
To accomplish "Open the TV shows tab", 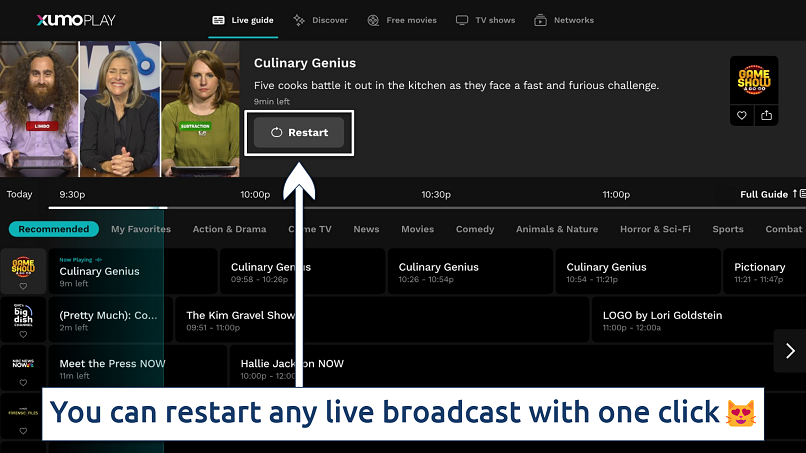I will pyautogui.click(x=485, y=20).
